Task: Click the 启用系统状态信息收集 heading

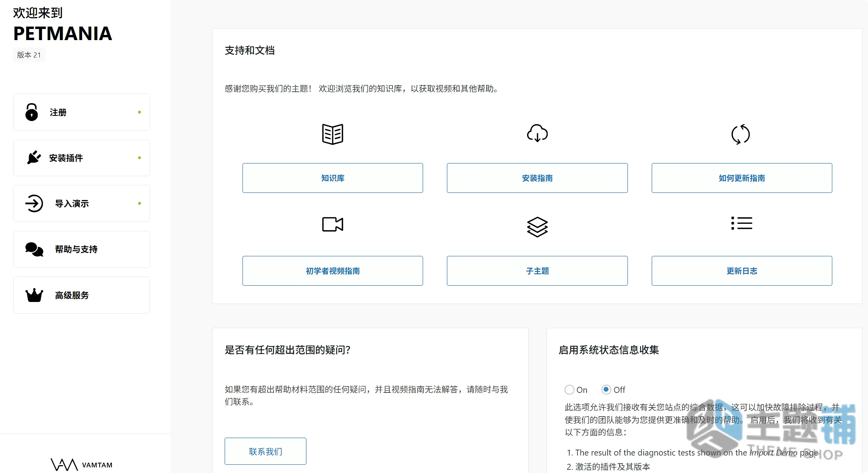Action: tap(609, 350)
